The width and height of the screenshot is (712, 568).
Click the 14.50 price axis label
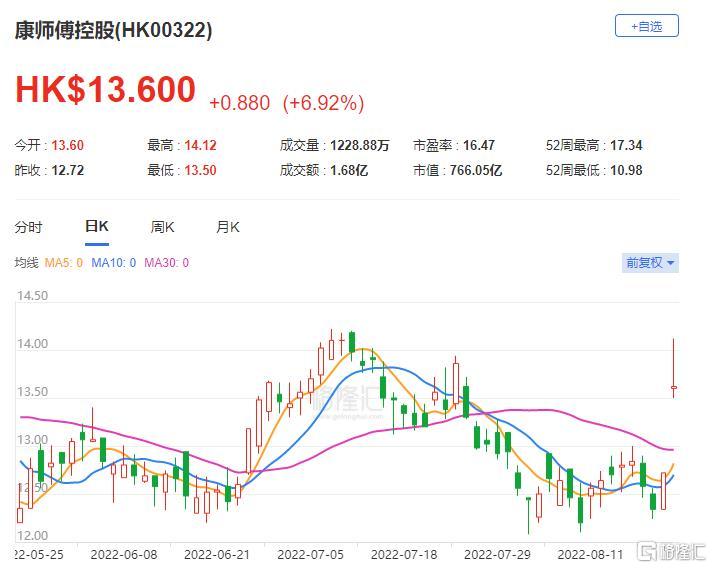coord(32,296)
